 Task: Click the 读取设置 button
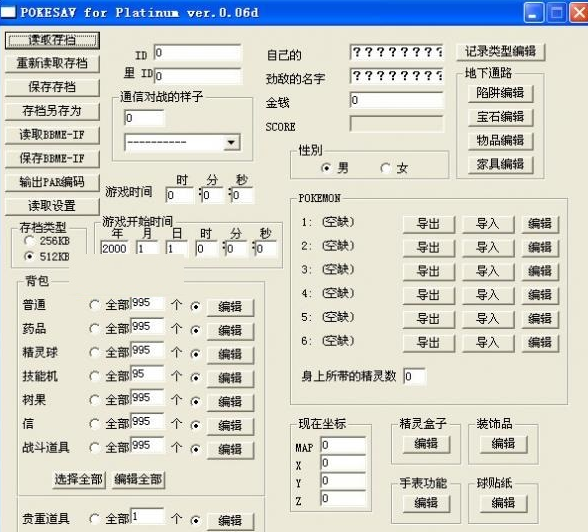pos(52,206)
